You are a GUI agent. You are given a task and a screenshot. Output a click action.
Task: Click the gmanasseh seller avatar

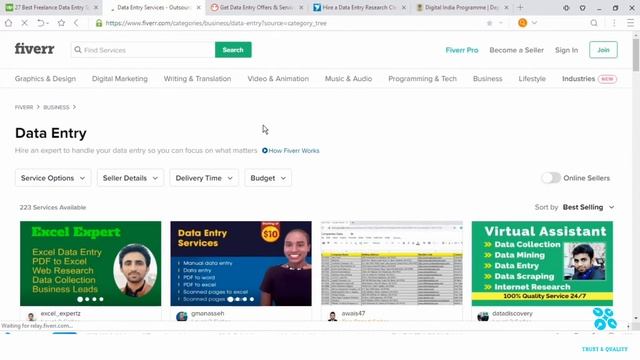click(x=182, y=317)
